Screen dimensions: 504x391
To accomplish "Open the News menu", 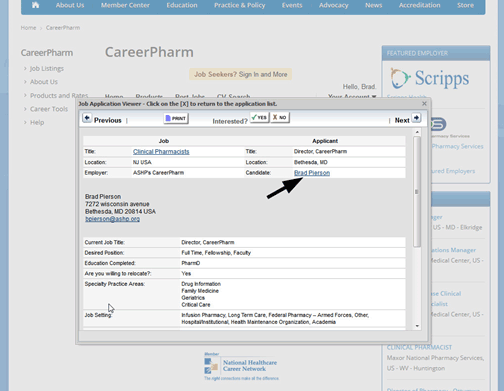I will (x=374, y=5).
